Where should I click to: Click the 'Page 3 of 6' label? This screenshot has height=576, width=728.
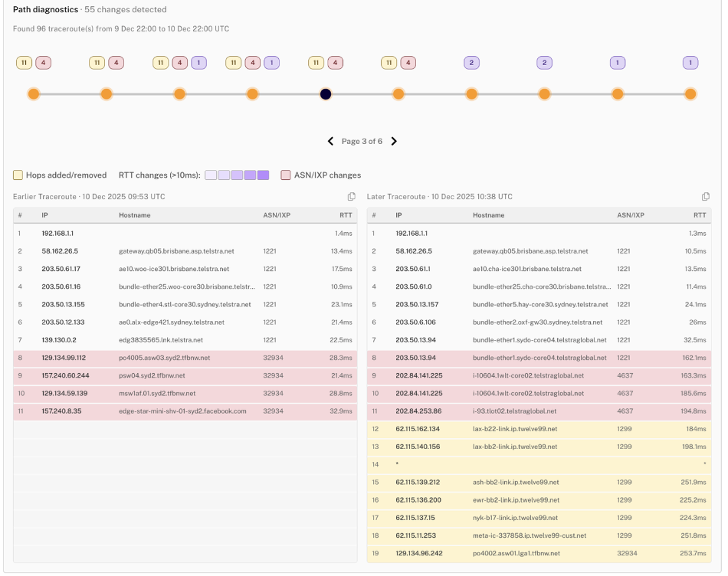[362, 141]
